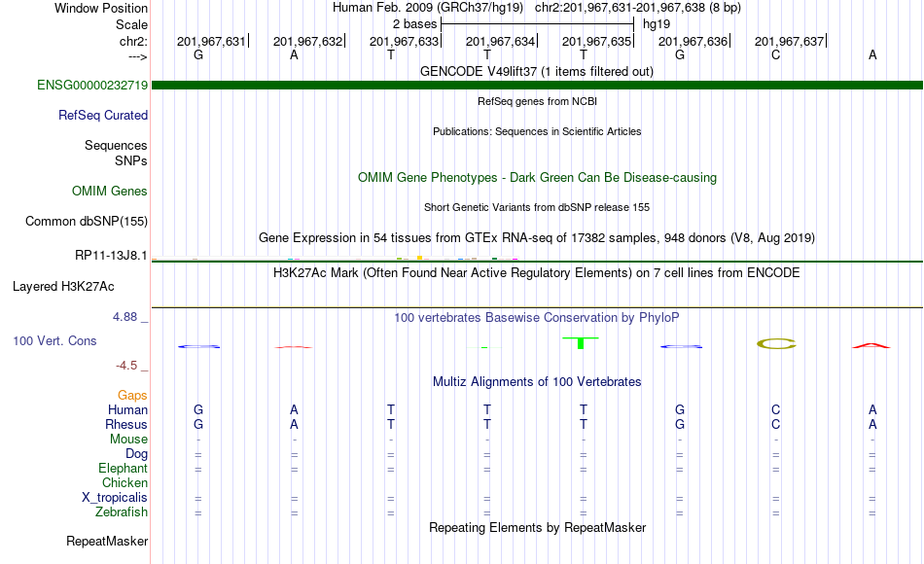Click Publications: Sequences in Scientific Articles title
Screen dimensions: 924x564
537,131
